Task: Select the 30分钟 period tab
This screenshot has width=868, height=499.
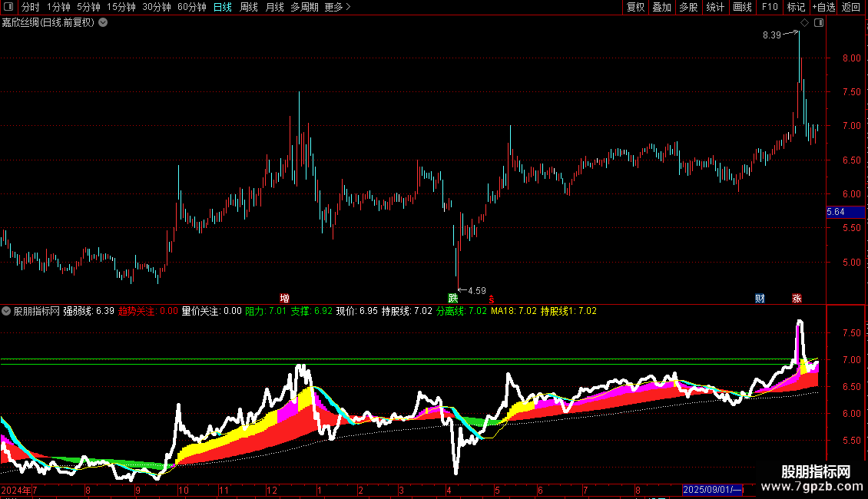Action: pyautogui.click(x=157, y=7)
